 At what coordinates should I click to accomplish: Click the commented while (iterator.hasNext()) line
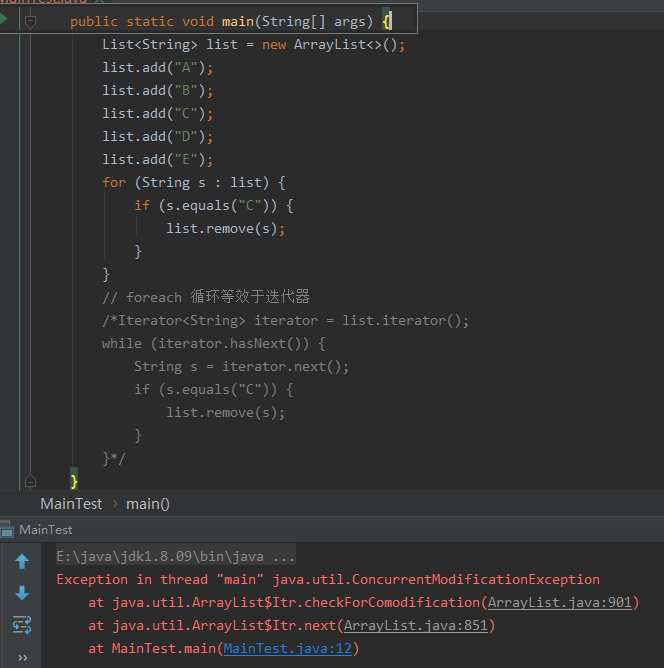[214, 343]
